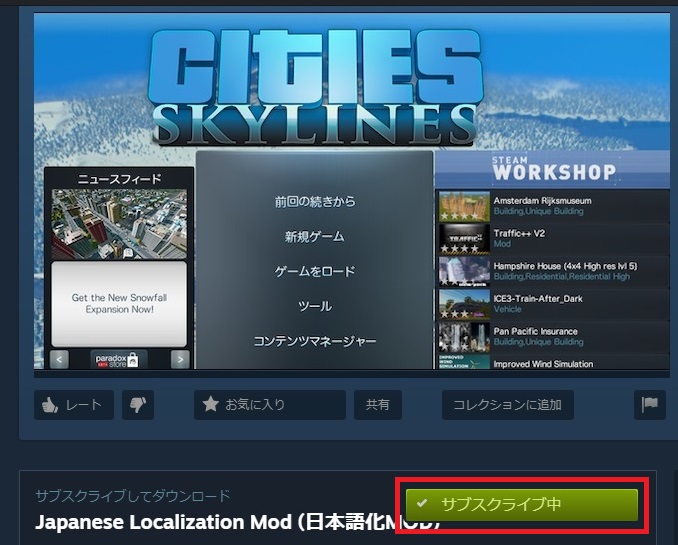The image size is (678, 545).
Task: Open ICE3-Train-After_Dark workshop item
Action: click(x=552, y=304)
